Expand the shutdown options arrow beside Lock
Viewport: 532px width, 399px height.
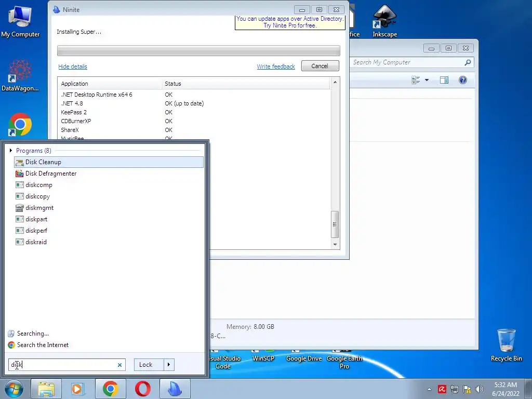point(169,365)
